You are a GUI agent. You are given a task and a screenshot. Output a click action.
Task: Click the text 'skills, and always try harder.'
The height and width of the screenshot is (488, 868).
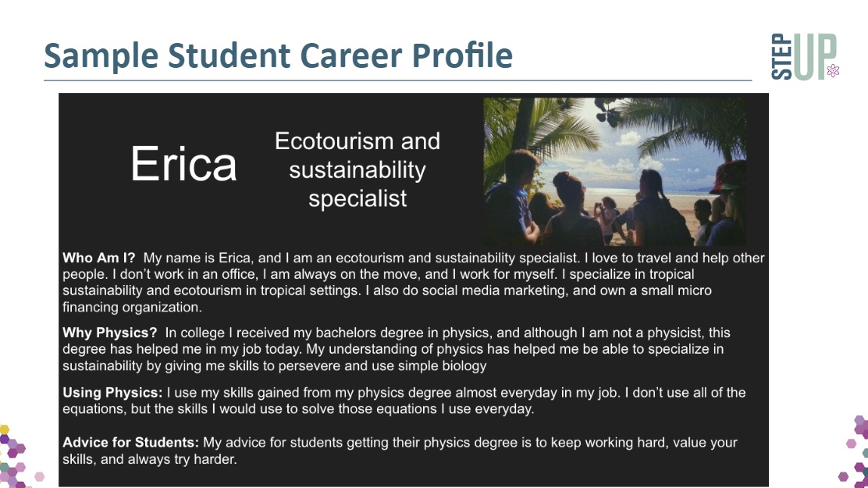point(149,458)
